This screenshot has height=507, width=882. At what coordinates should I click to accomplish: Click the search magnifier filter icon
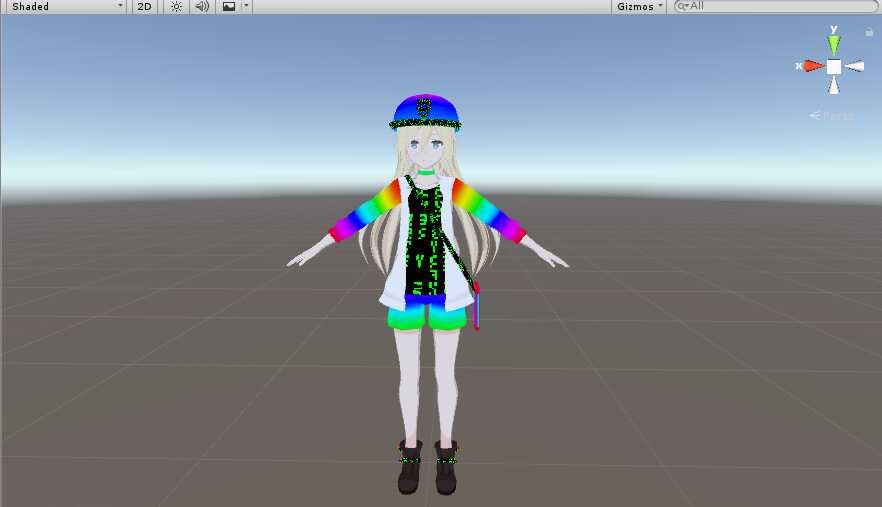682,6
